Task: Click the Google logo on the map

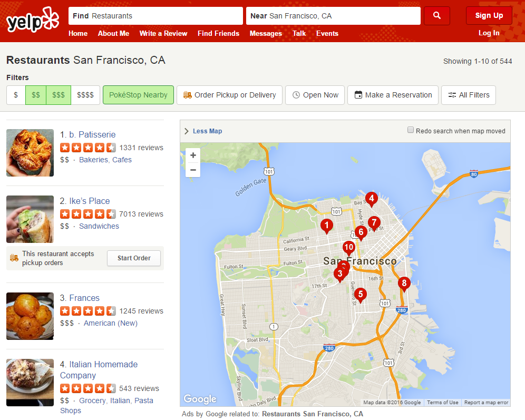Action: coord(200,398)
